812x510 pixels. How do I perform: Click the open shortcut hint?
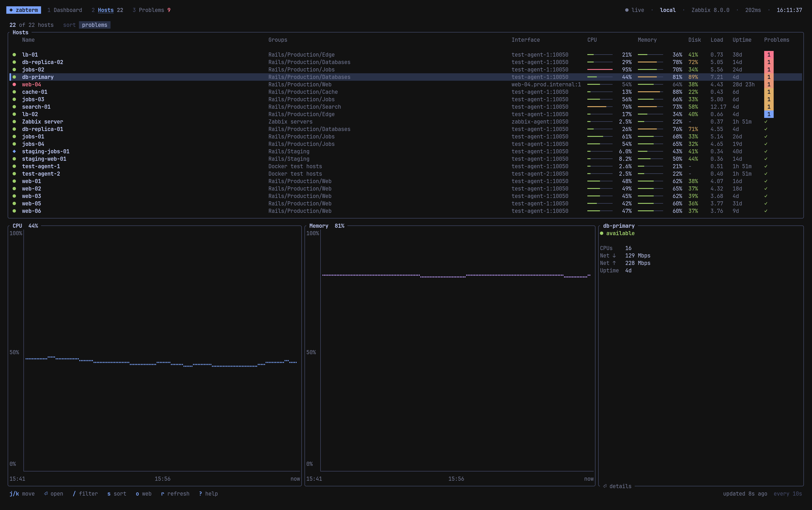[x=54, y=494]
